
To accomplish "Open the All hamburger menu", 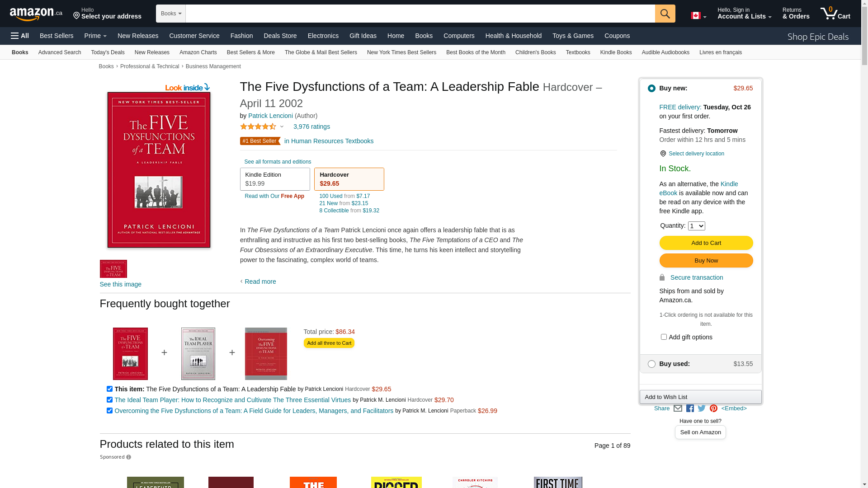I will point(20,36).
